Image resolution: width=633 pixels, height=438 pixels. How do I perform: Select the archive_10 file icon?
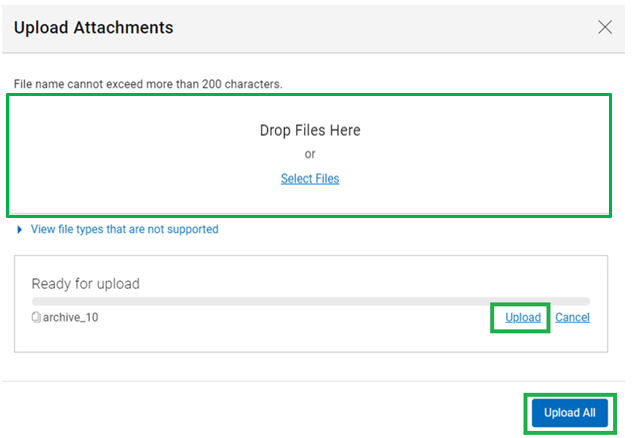[36, 317]
